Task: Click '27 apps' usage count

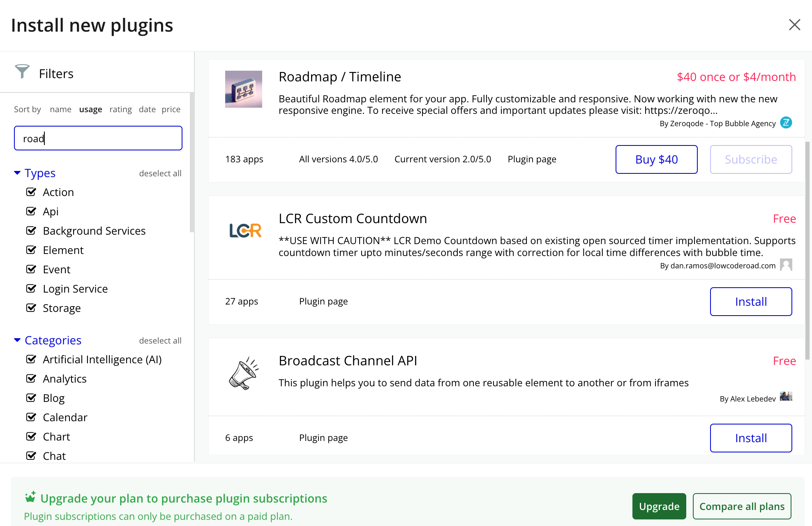Action: pyautogui.click(x=242, y=302)
